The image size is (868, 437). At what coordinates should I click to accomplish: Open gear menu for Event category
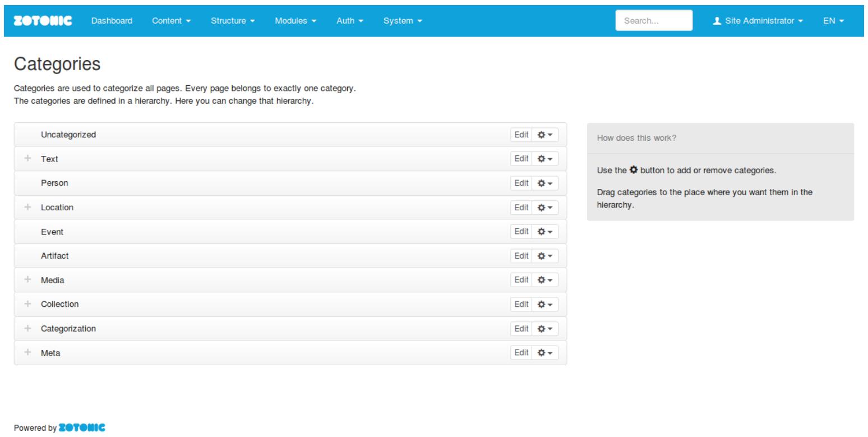[545, 232]
